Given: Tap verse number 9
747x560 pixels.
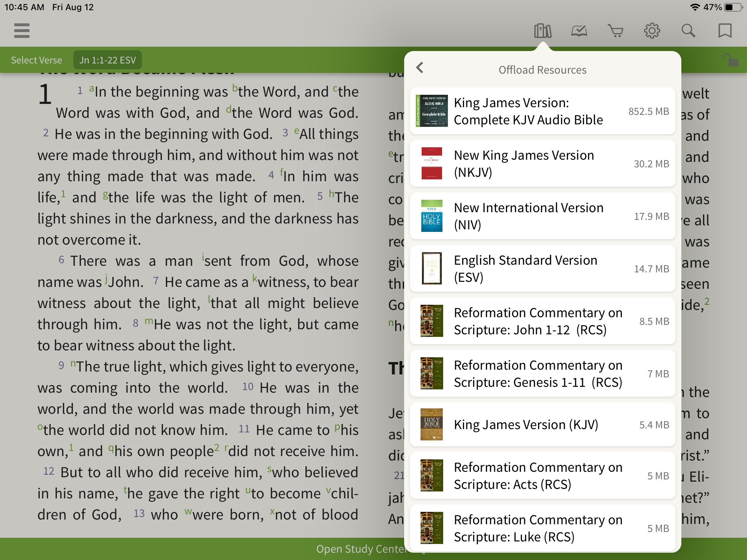Looking at the screenshot, I should point(61,366).
